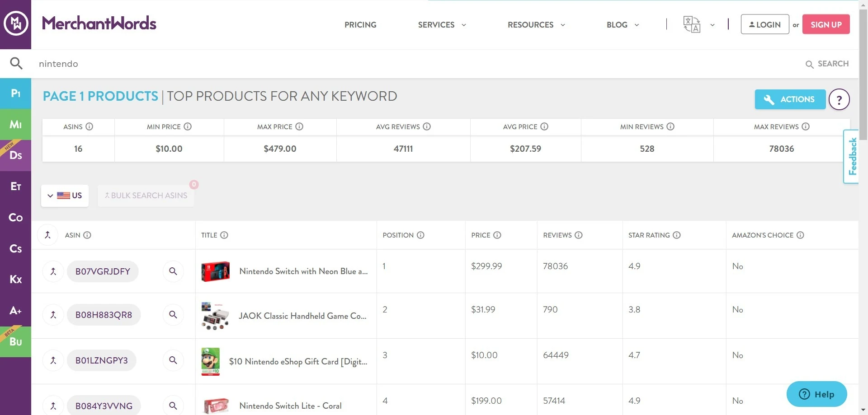Select ASIN chip B08H883QR8
Screen dimensions: 868x415
[x=104, y=315]
